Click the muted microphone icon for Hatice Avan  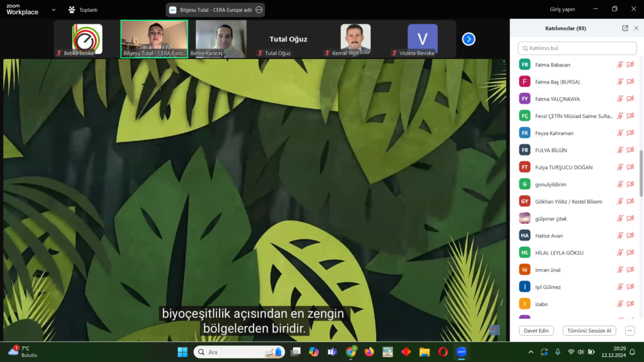coord(620,236)
